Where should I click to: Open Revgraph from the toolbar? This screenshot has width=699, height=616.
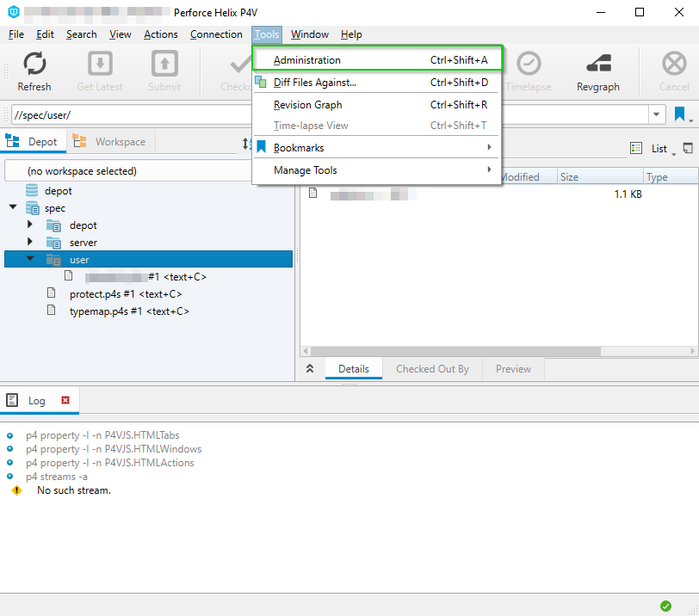[598, 71]
